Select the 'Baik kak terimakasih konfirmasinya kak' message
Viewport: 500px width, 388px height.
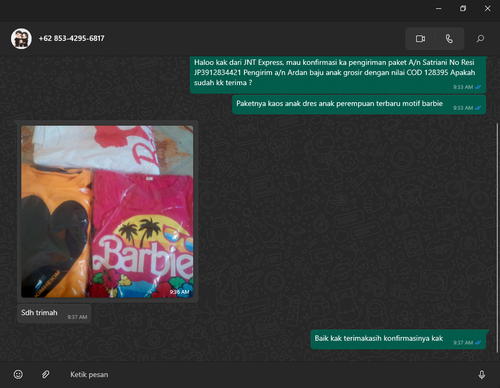coord(398,339)
